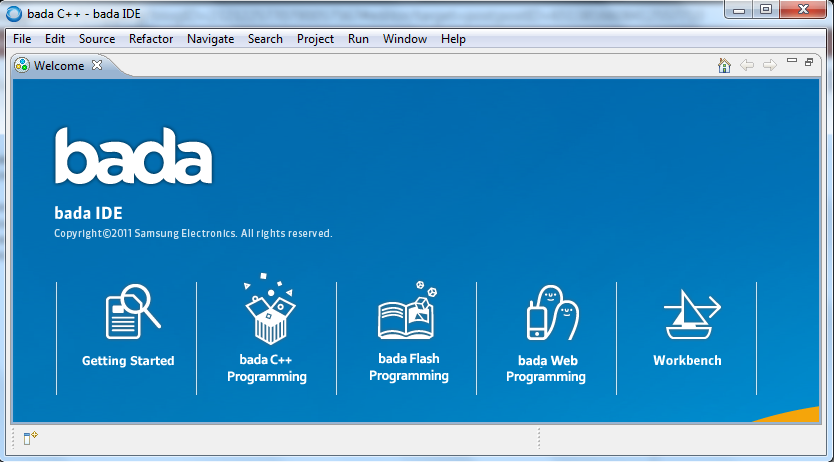Click the bada IDE application icon in title bar

[x=14, y=13]
